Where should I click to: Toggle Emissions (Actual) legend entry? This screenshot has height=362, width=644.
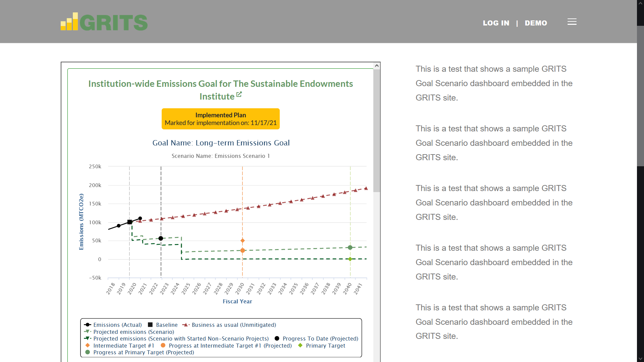pyautogui.click(x=113, y=325)
